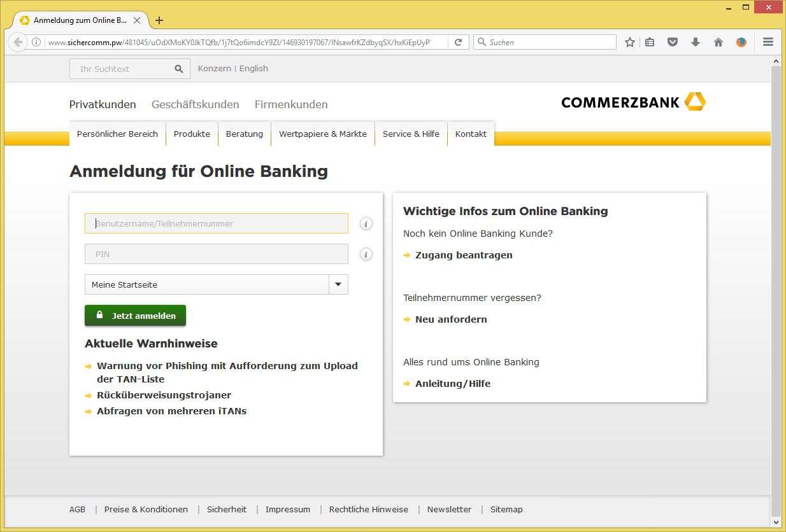Open site information icon in address bar
This screenshot has width=786, height=532.
click(36, 42)
